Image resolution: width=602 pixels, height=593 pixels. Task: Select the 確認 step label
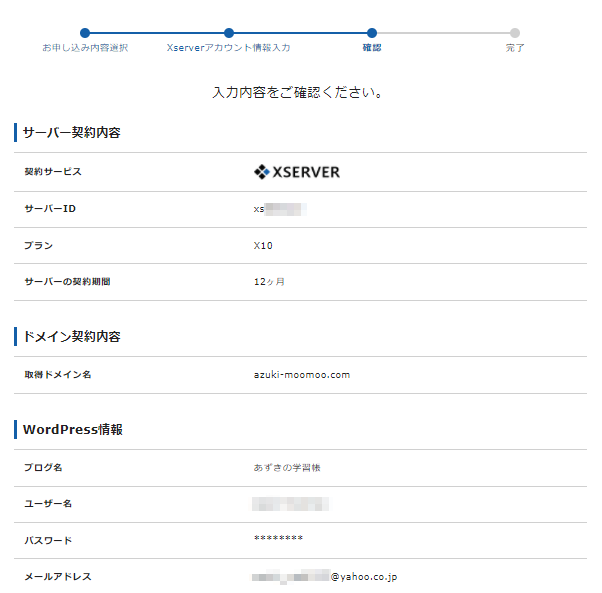(x=372, y=48)
